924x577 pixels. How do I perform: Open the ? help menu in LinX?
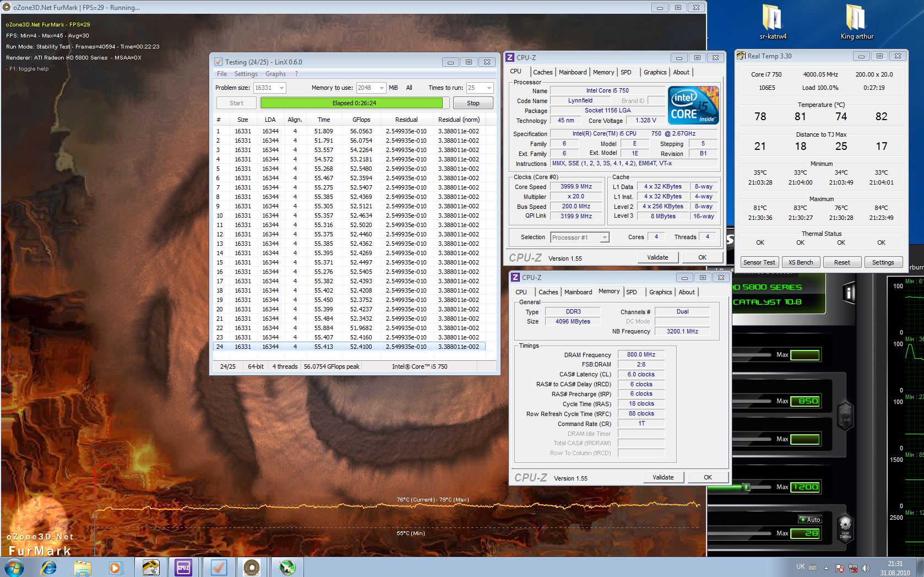pos(296,74)
